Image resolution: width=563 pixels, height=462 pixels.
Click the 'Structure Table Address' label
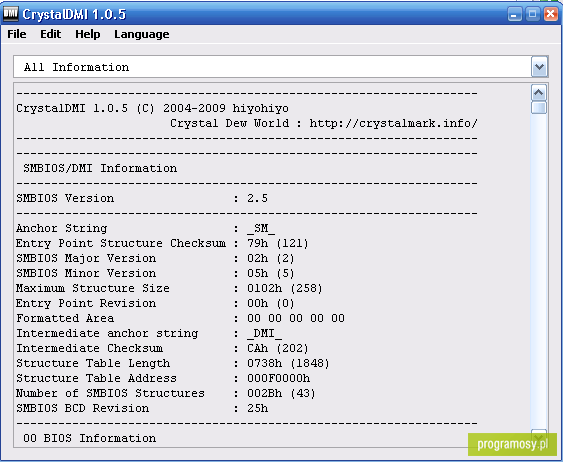tap(96, 378)
